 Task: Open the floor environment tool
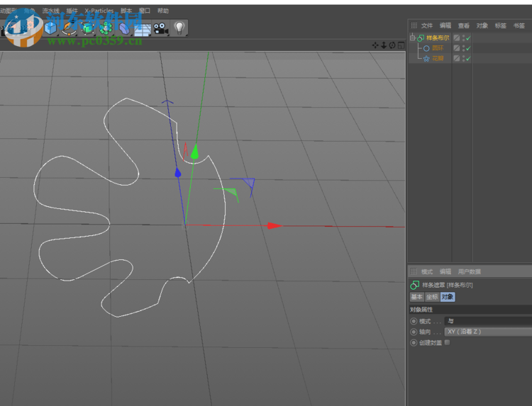tap(142, 29)
